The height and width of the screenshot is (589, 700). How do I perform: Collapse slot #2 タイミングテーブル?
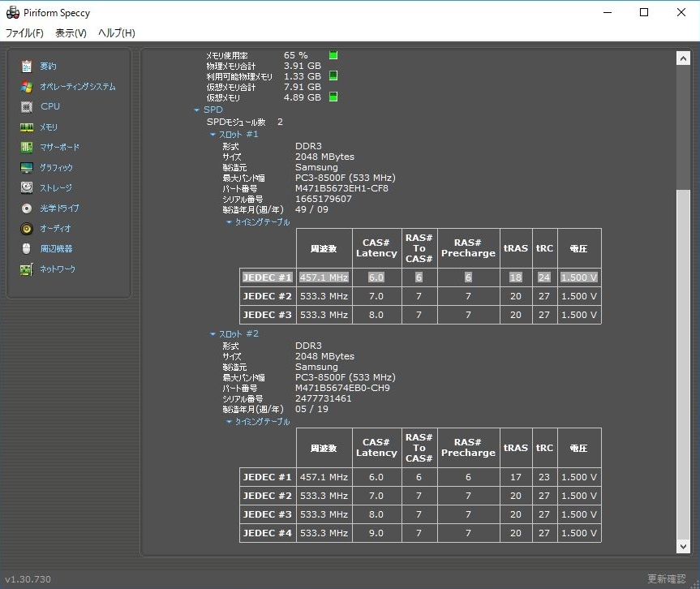[229, 422]
